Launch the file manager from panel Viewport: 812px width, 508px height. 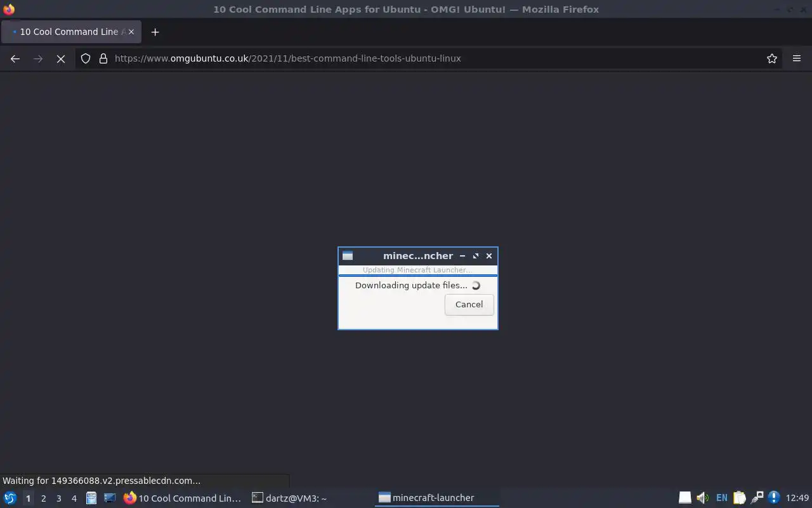click(x=91, y=498)
